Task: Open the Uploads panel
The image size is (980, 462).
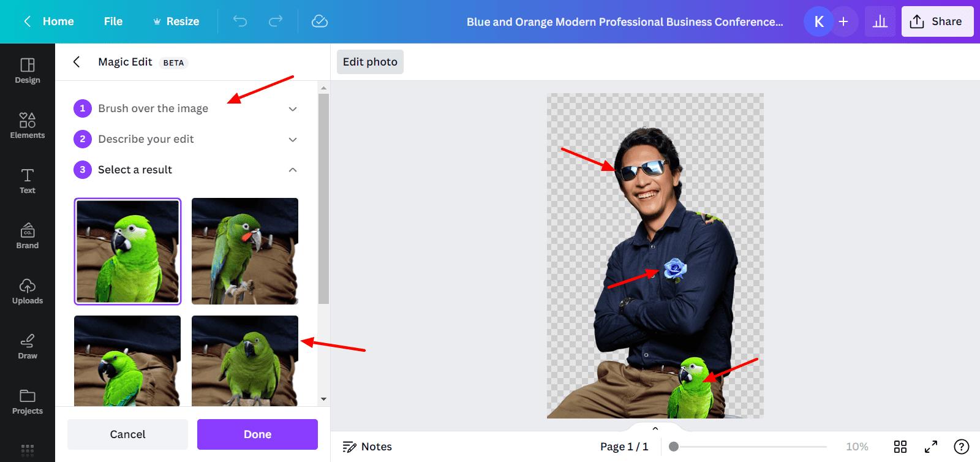Action: pyautogui.click(x=28, y=291)
